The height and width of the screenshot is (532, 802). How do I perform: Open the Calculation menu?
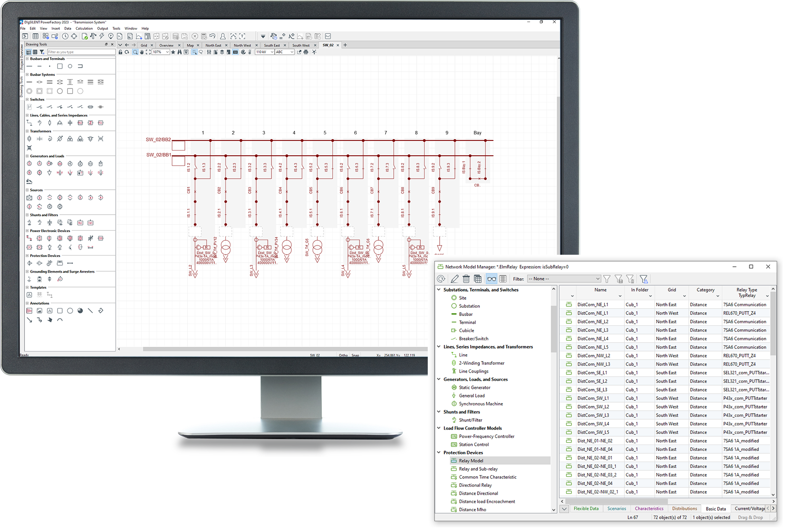[84, 29]
